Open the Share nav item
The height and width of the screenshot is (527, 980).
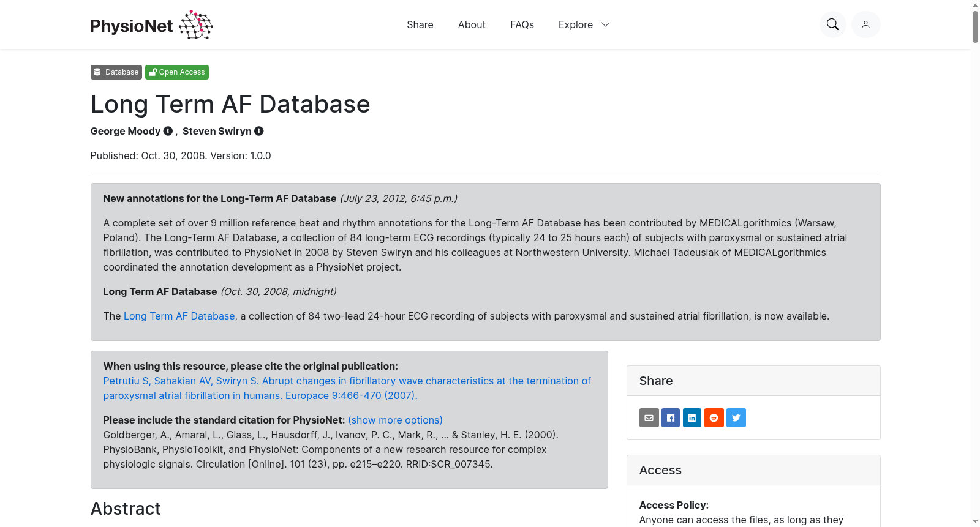coord(420,24)
